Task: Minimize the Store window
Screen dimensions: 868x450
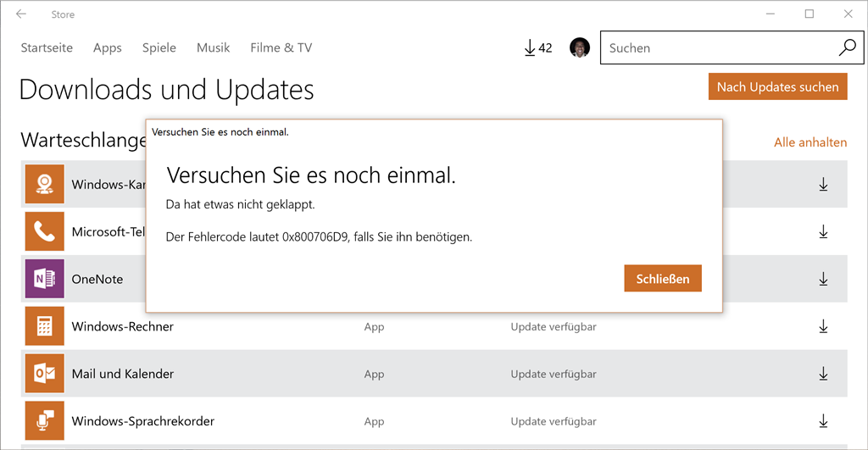Action: [770, 14]
